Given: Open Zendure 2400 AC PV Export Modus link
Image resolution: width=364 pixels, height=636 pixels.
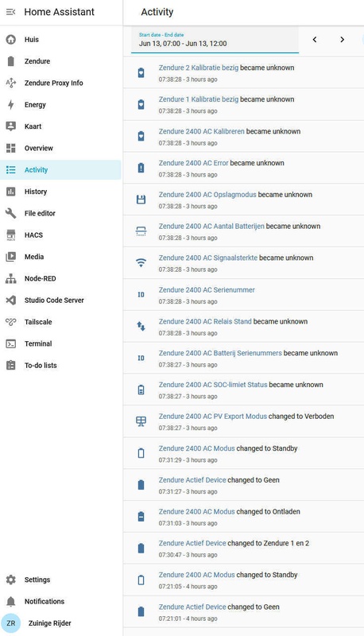Looking at the screenshot, I should [213, 416].
